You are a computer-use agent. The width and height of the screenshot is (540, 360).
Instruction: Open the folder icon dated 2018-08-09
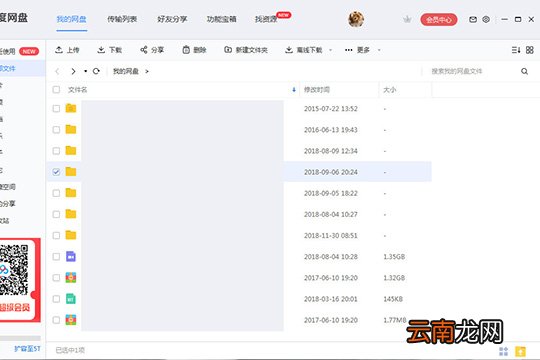click(71, 151)
